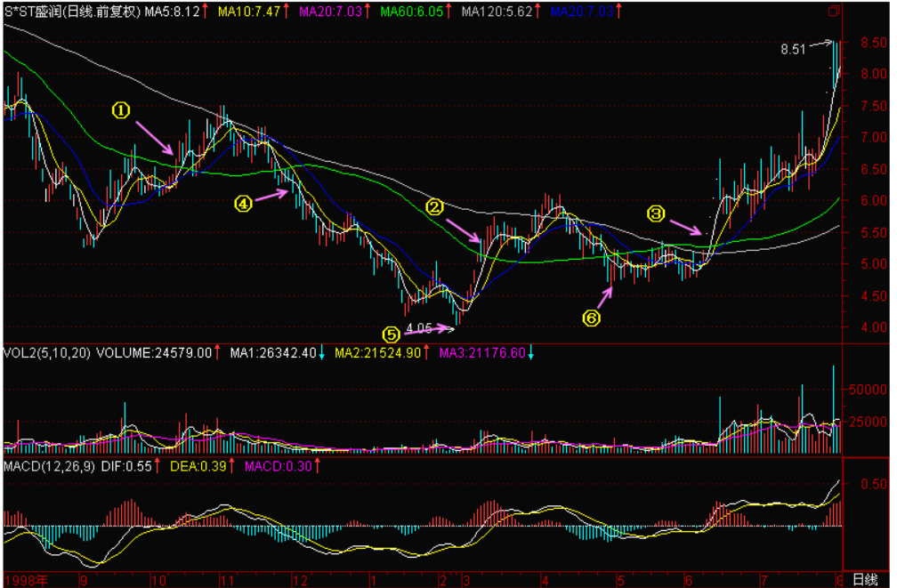Image resolution: width=897 pixels, height=588 pixels.
Task: Click the 1998年 year label on the time axis
Action: (24, 579)
